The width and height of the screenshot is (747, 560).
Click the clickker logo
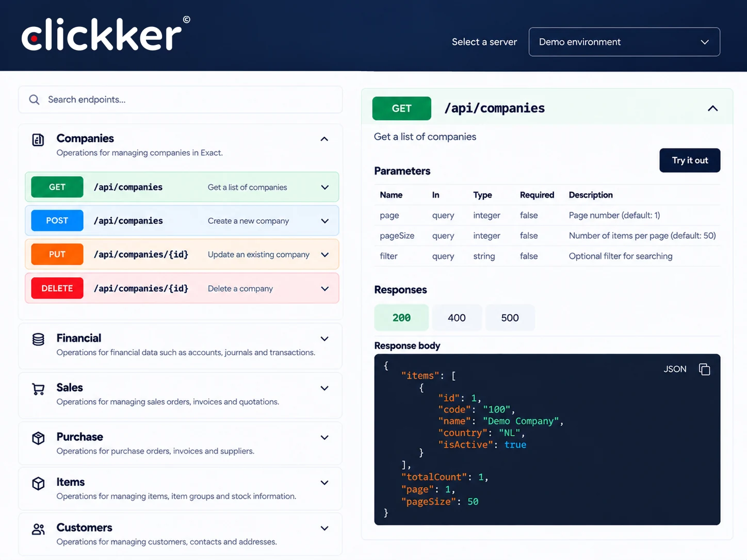pyautogui.click(x=106, y=34)
